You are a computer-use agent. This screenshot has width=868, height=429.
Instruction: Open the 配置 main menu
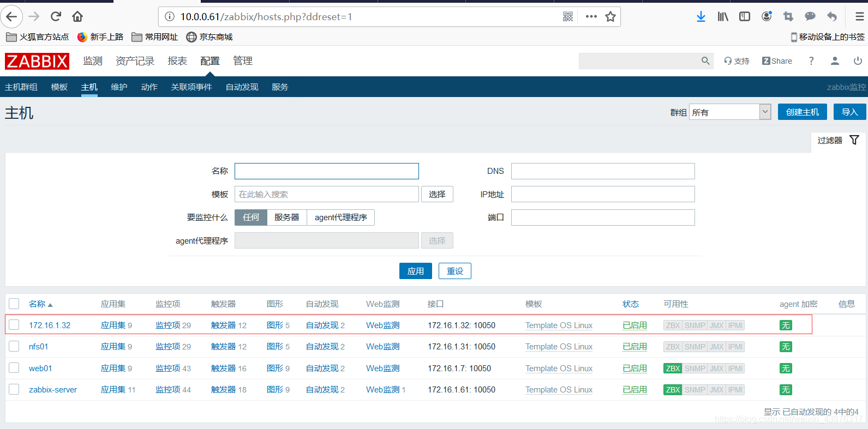[x=210, y=61]
